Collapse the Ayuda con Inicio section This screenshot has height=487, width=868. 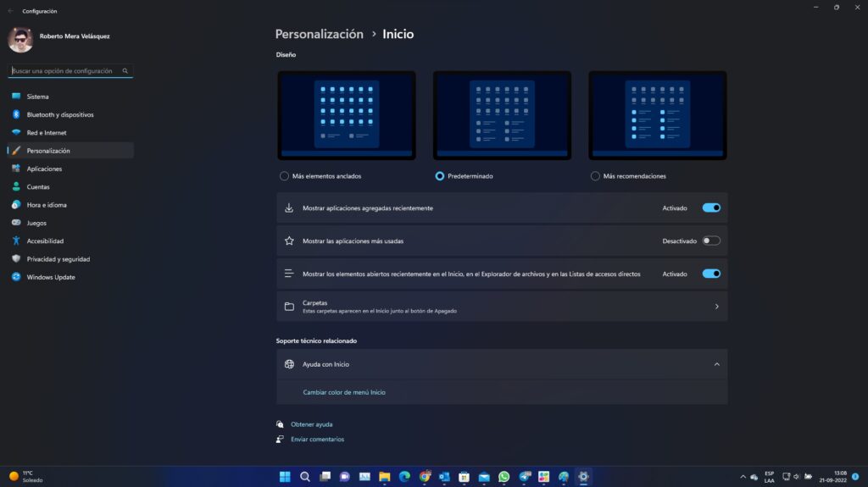[x=716, y=364]
